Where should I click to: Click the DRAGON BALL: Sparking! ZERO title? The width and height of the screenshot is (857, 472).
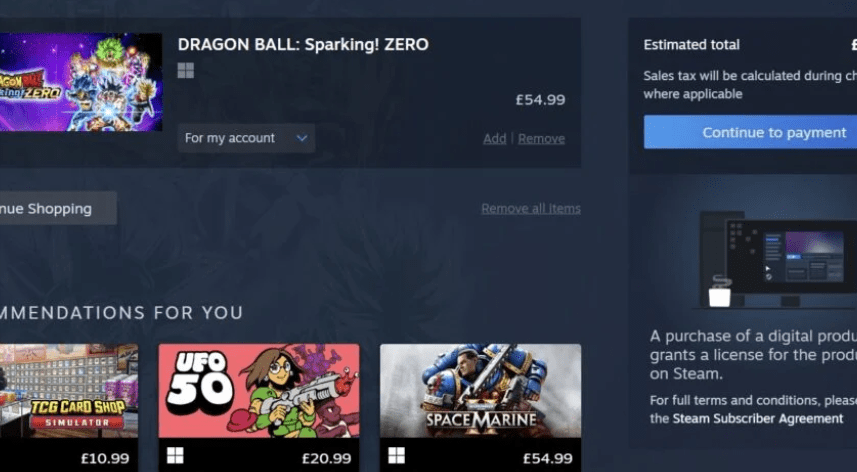pos(303,44)
